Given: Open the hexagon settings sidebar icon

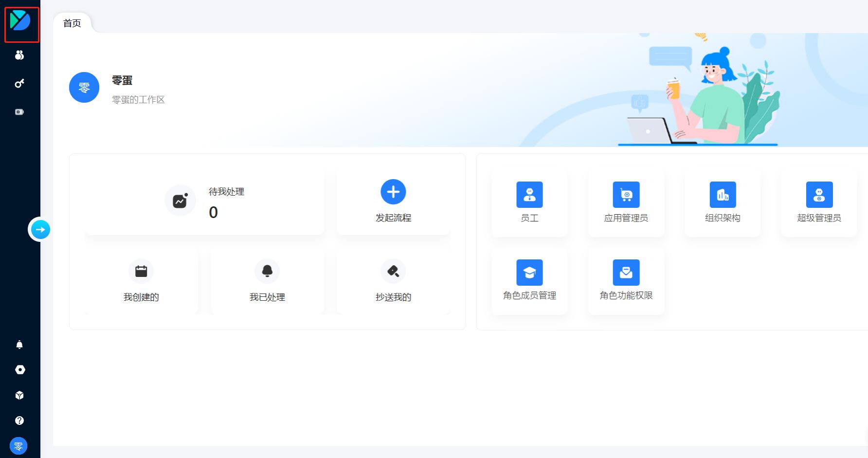Looking at the screenshot, I should pos(19,370).
